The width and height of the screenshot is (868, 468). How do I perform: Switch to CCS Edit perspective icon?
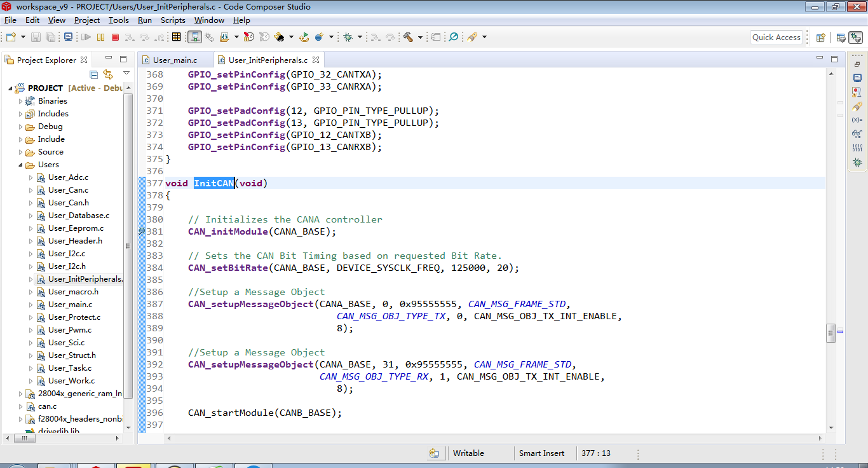click(x=841, y=38)
